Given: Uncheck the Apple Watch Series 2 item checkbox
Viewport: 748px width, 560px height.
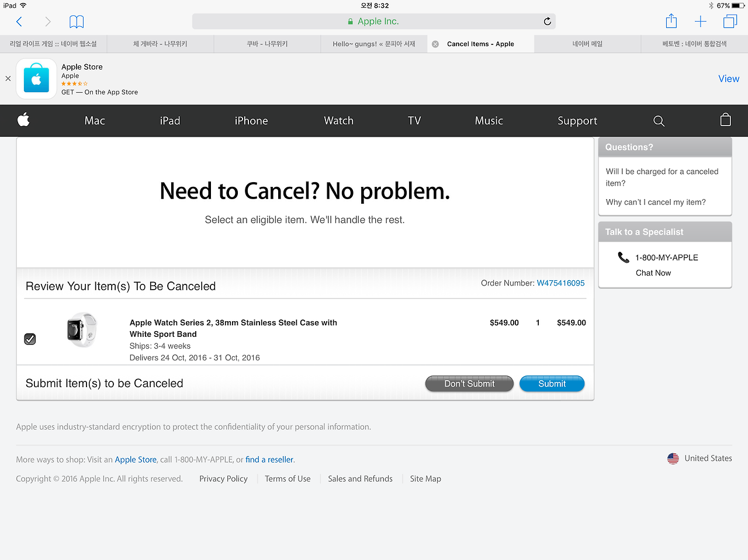Looking at the screenshot, I should [30, 339].
